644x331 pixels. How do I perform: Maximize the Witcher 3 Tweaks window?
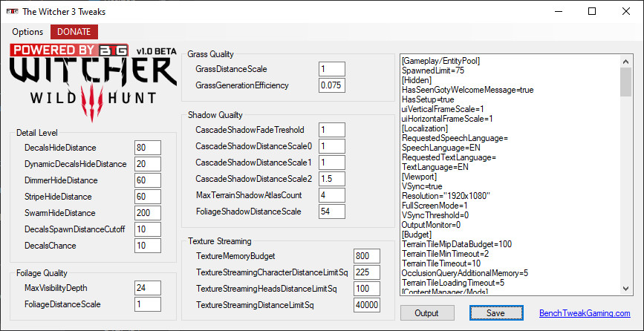click(x=592, y=11)
